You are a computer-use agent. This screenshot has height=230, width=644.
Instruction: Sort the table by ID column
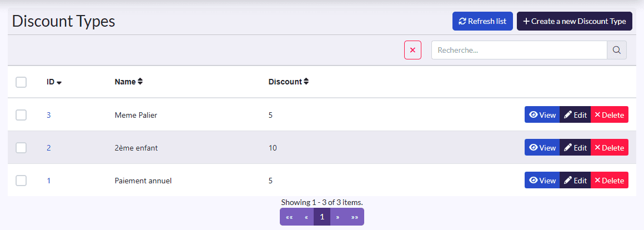(x=54, y=82)
